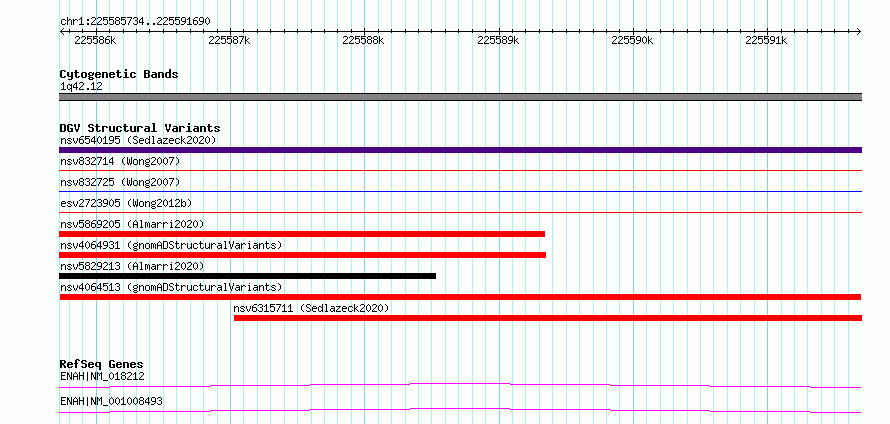Viewport: 890px width, 424px height.
Task: Click the purple nsv6540195 variant bar
Action: click(x=460, y=150)
